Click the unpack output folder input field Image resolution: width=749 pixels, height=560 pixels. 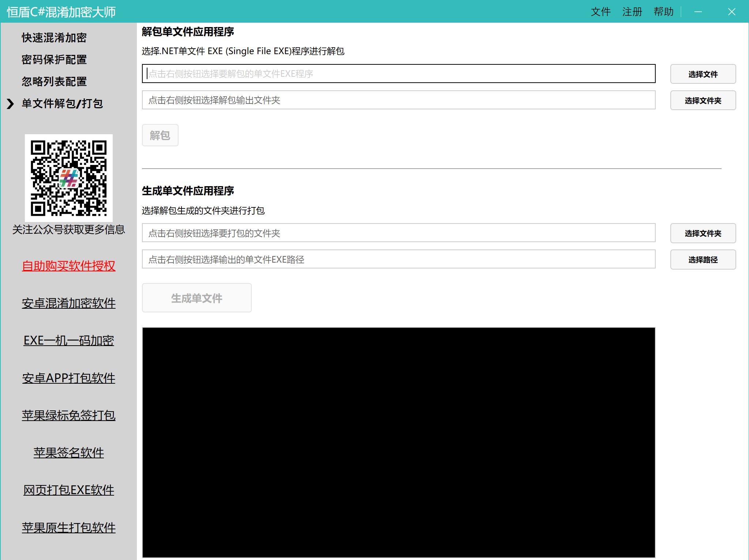(398, 100)
